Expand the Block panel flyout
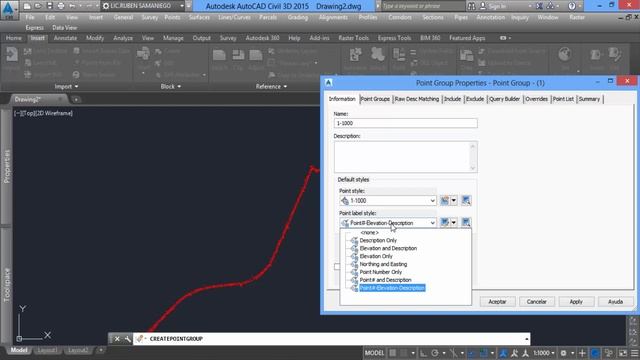This screenshot has width=640, height=360. 171,87
